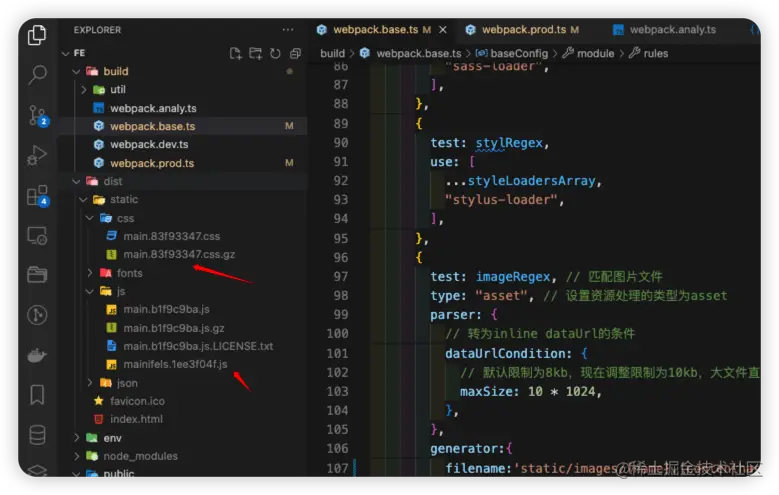Screen dimensions: 779x495
Task: Open Source Control view with badge 2
Action: pyautogui.click(x=38, y=115)
